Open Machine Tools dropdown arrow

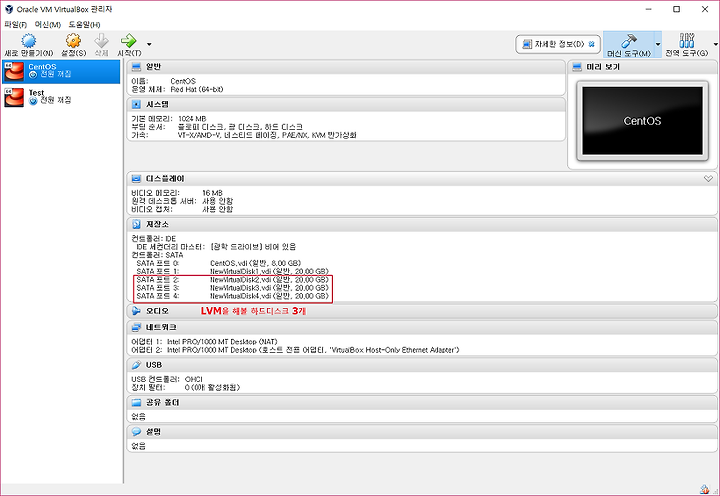pyautogui.click(x=658, y=45)
